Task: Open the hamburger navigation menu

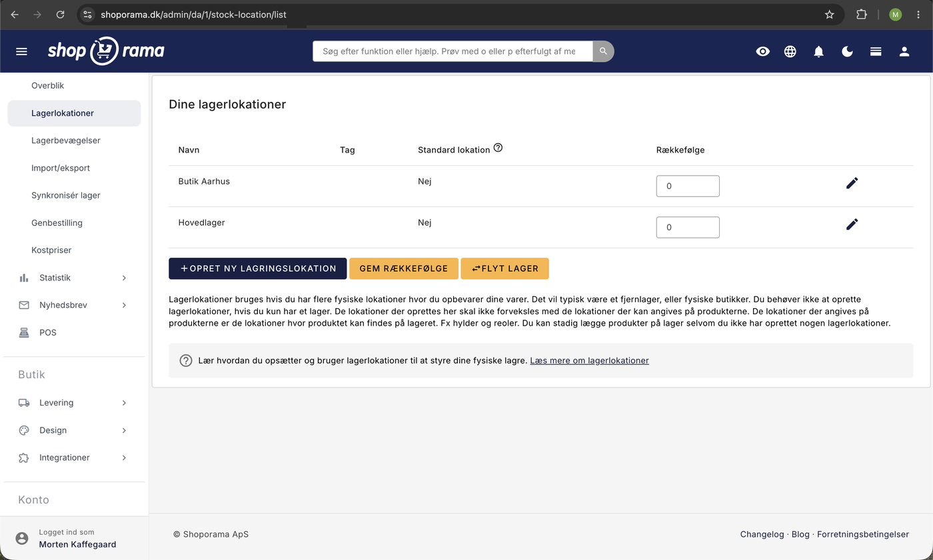Action: pyautogui.click(x=21, y=51)
